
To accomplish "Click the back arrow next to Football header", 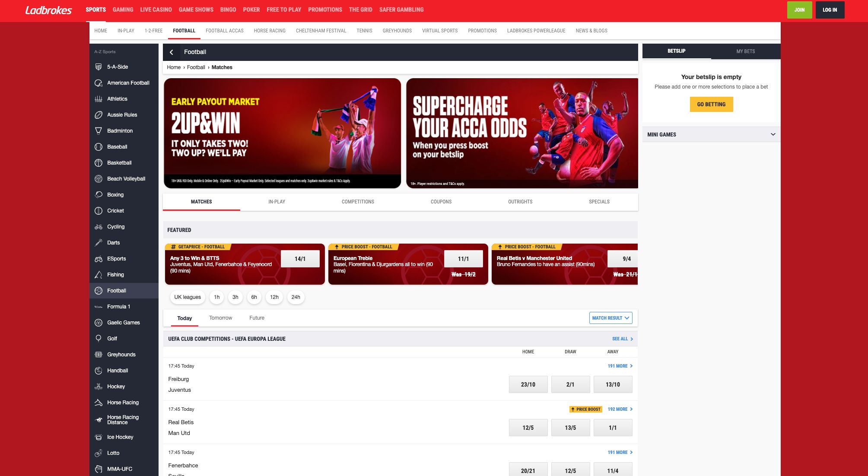I will pyautogui.click(x=172, y=52).
